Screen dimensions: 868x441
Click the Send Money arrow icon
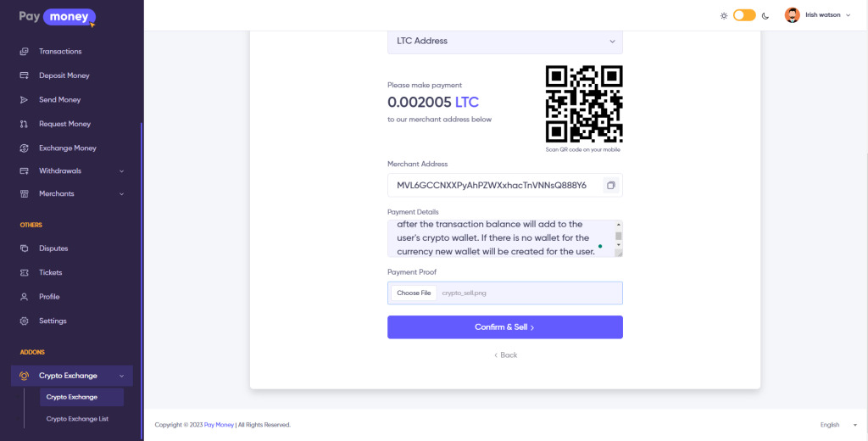(24, 100)
